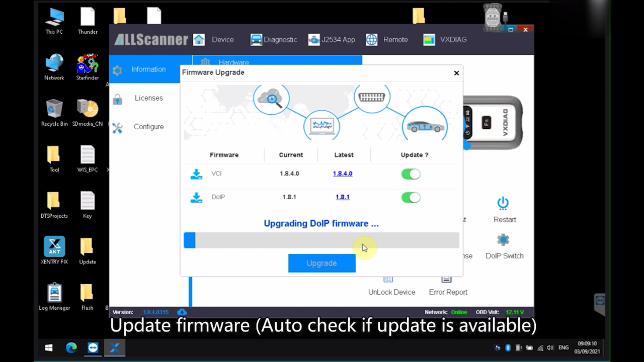
Task: Click the Latest column header
Action: [x=344, y=155]
